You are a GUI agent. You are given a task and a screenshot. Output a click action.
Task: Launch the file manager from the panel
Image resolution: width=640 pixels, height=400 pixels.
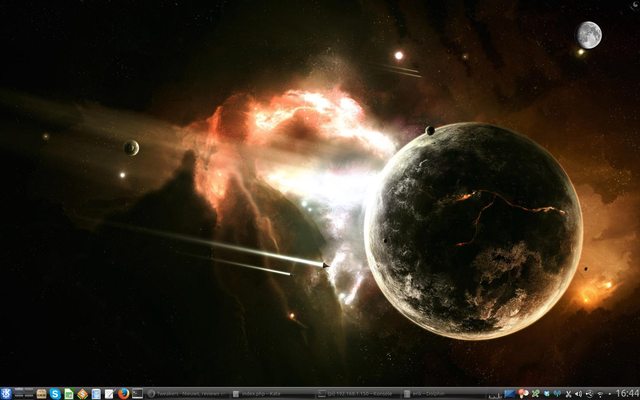tap(41, 393)
